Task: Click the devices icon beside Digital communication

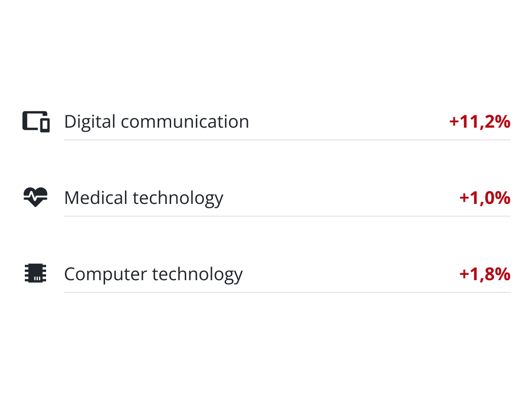Action: (x=35, y=121)
